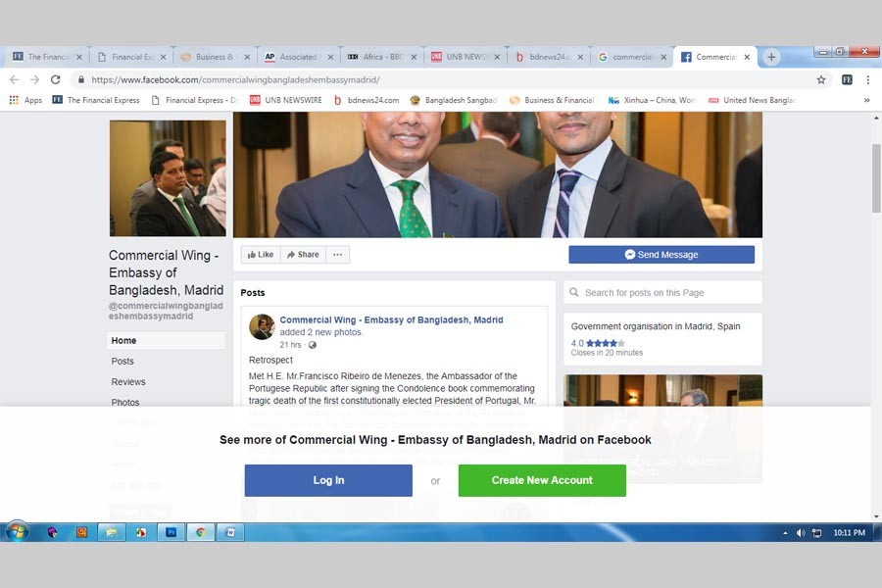Screen dimensions: 882x588
Task: Show hidden system tray icons arrow
Action: click(x=785, y=533)
